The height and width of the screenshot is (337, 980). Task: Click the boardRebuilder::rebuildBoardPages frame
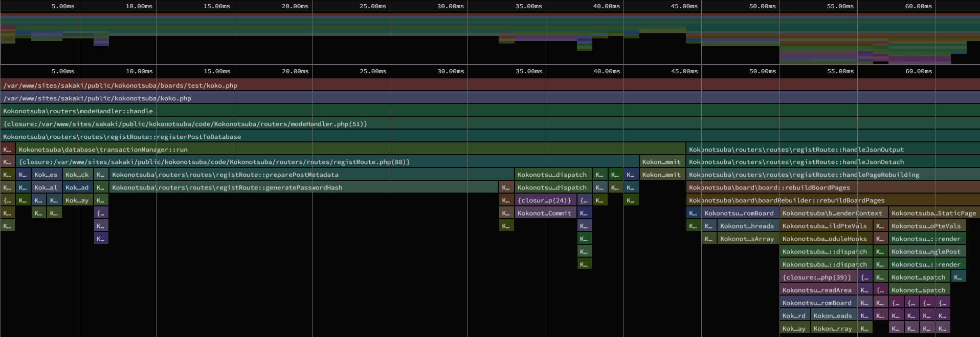point(832,200)
